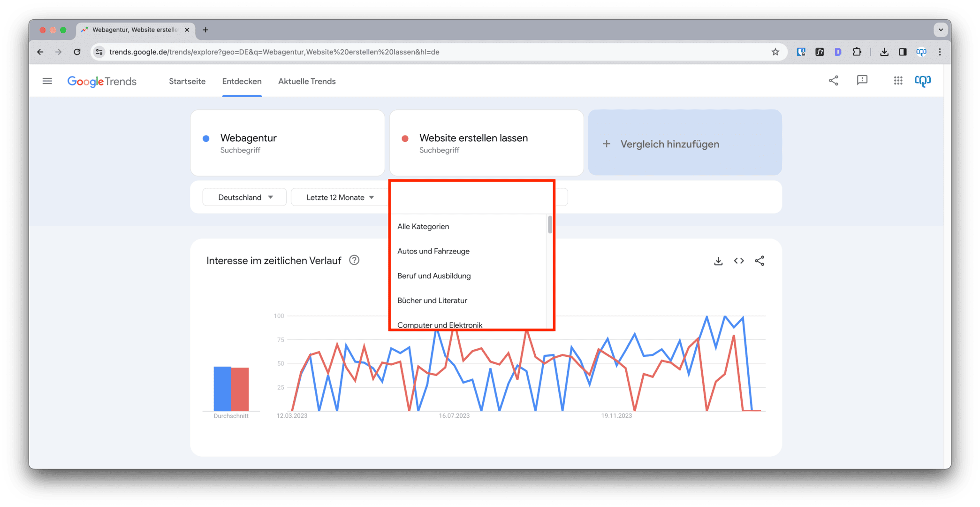
Task: Edit the Website erstellen lassen term card
Action: click(x=486, y=143)
